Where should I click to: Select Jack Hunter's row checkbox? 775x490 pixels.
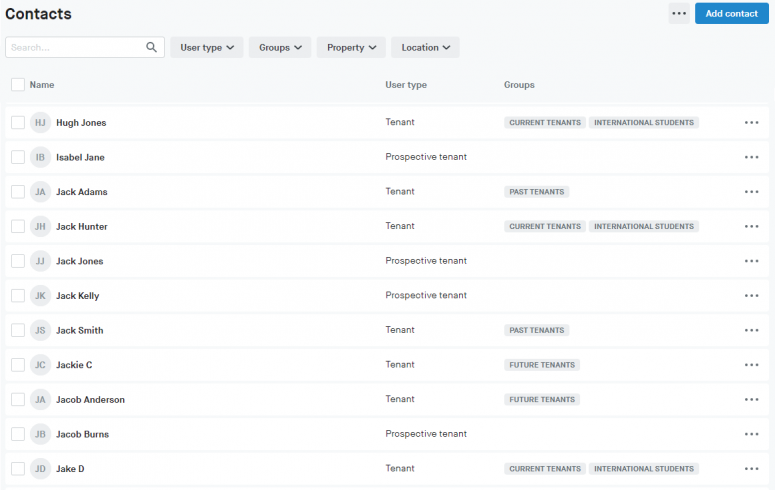(x=18, y=226)
